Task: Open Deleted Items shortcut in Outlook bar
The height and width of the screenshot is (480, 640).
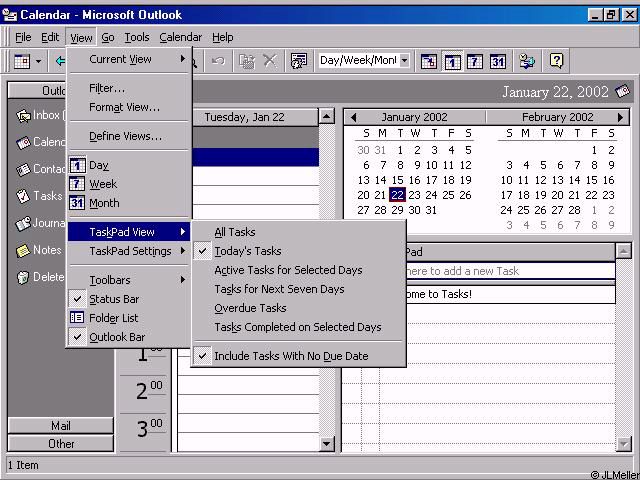Action: click(x=40, y=277)
